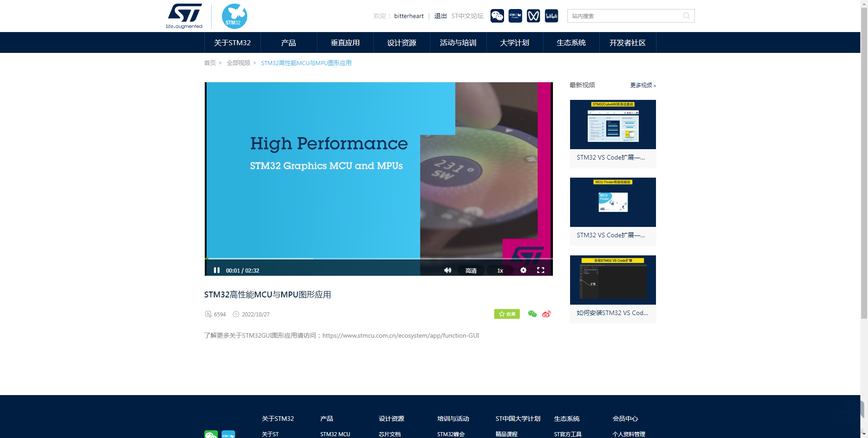Mute the video with the speaker icon

448,270
